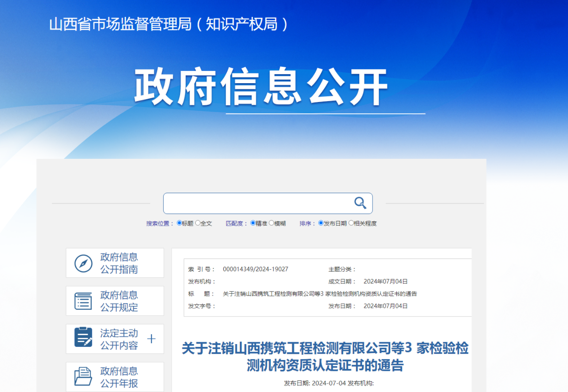568x392 pixels.
Task: Click index number 000014349/2024-19027
Action: pyautogui.click(x=255, y=269)
